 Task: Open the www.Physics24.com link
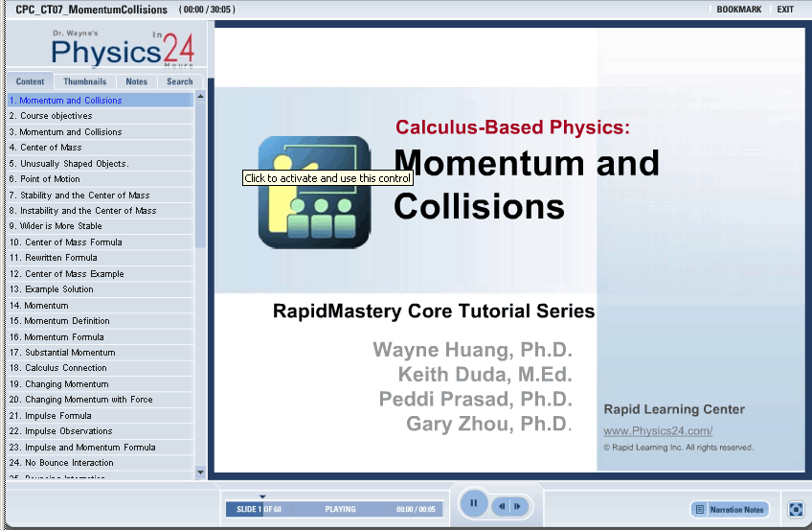(658, 431)
